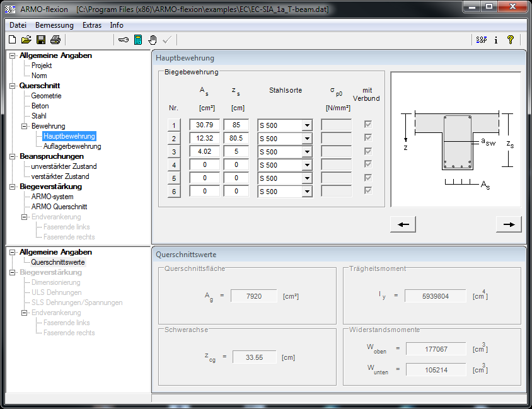Click the As input field in row 1

tap(204, 125)
